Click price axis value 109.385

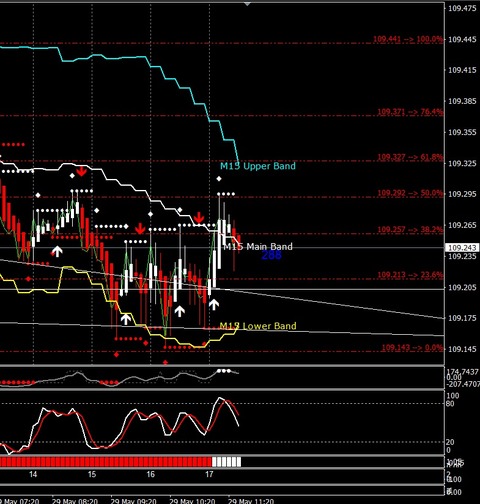pos(462,101)
